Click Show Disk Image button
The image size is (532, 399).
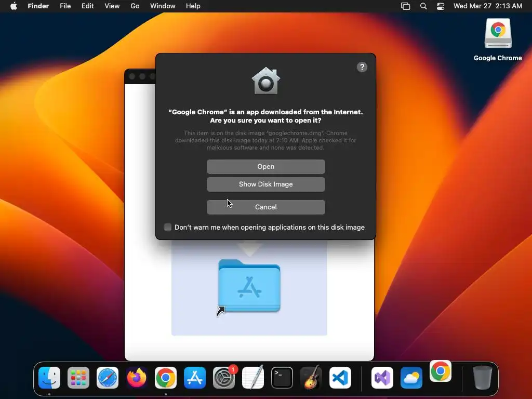pos(265,184)
